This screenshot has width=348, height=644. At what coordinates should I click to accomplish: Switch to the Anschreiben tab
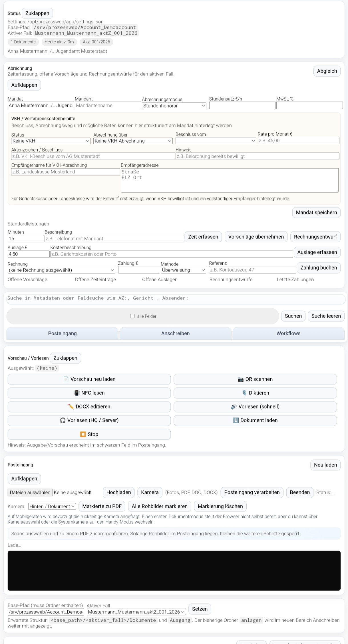click(x=175, y=333)
